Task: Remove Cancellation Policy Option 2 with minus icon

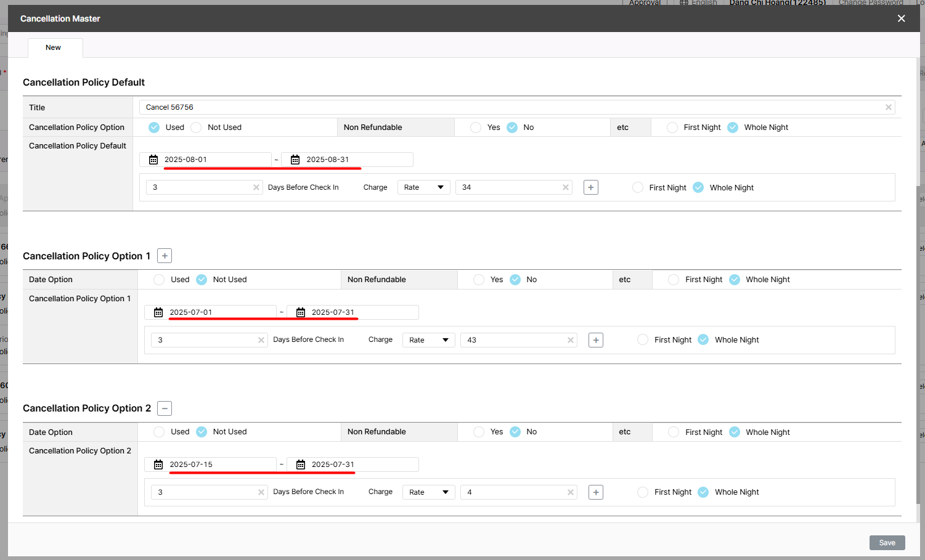Action: 165,408
